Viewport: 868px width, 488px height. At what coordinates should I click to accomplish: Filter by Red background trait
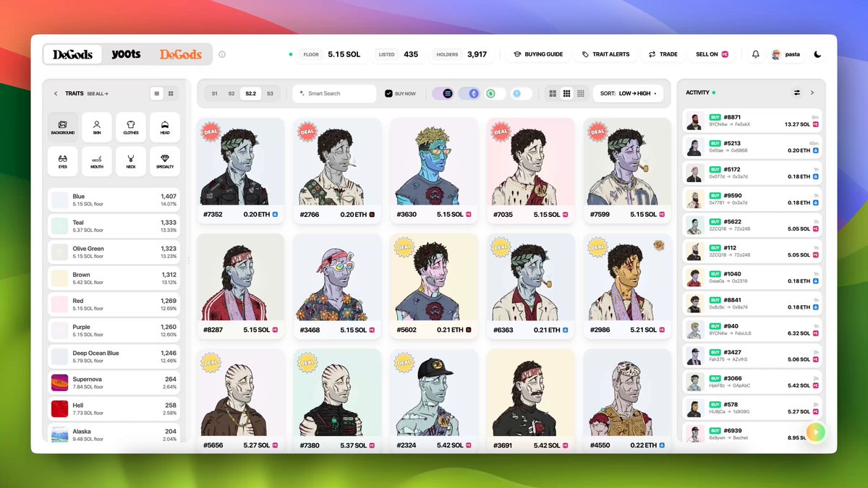[114, 304]
